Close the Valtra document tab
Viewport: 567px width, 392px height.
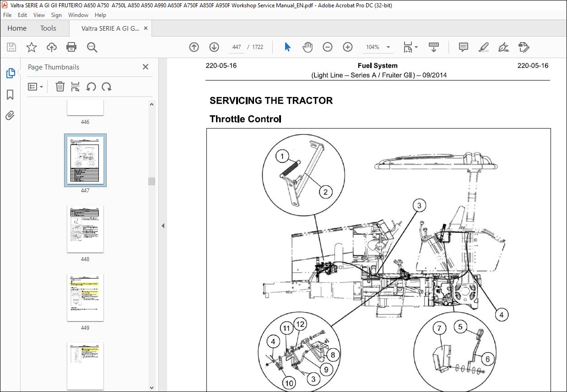coord(146,28)
